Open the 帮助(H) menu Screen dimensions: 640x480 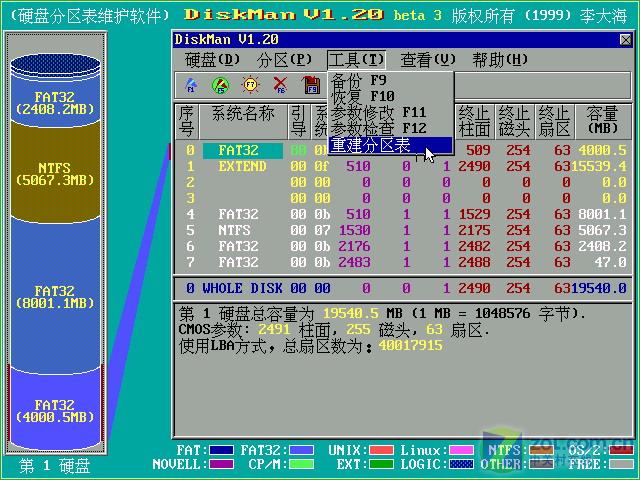(500, 60)
